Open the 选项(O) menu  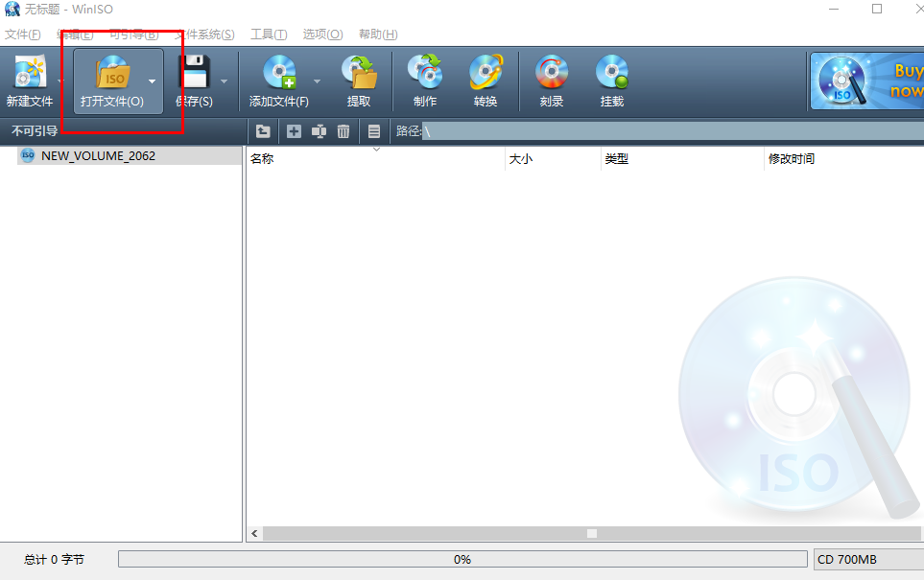[323, 35]
